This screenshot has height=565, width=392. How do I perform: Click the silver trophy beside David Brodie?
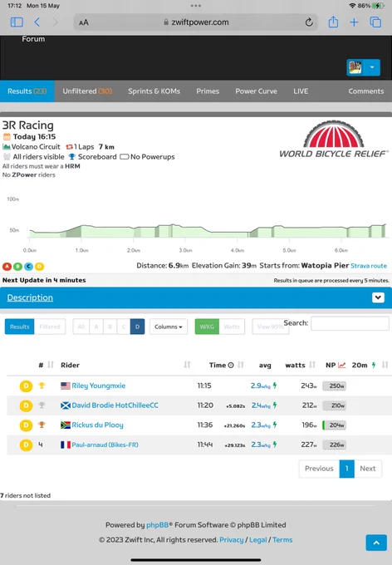click(42, 405)
